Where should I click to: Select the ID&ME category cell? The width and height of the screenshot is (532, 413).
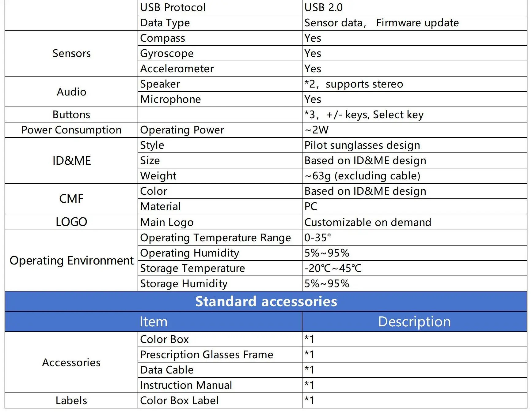71,160
